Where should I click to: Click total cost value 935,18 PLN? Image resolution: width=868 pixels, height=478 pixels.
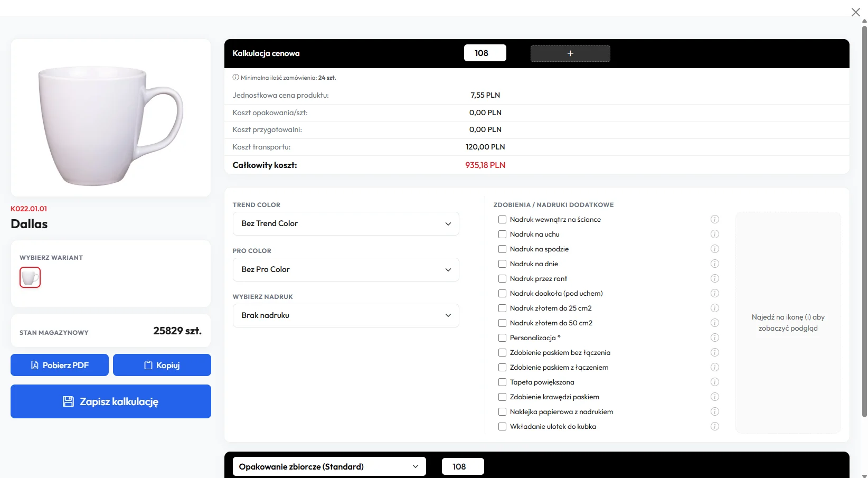tap(485, 165)
